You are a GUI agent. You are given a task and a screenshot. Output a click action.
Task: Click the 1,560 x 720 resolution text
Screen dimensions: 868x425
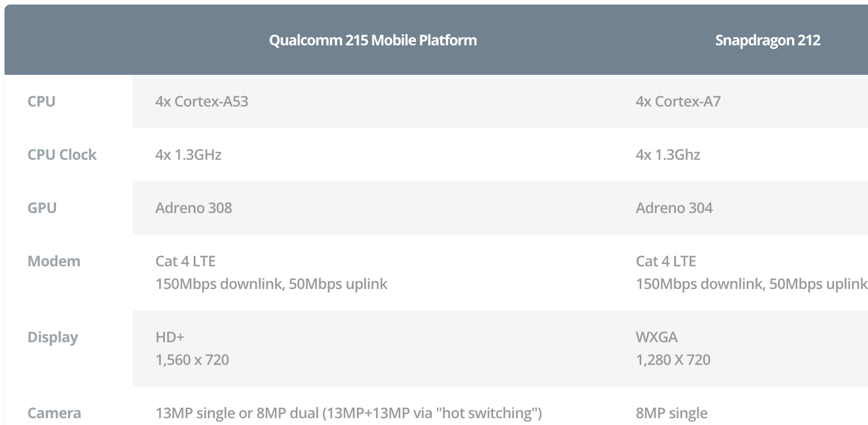click(192, 360)
